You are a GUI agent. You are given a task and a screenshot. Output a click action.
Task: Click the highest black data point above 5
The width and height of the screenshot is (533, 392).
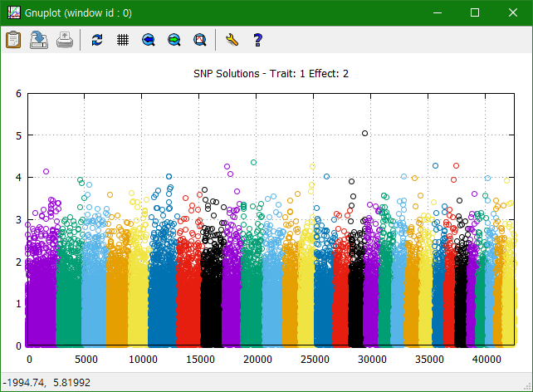[364, 133]
